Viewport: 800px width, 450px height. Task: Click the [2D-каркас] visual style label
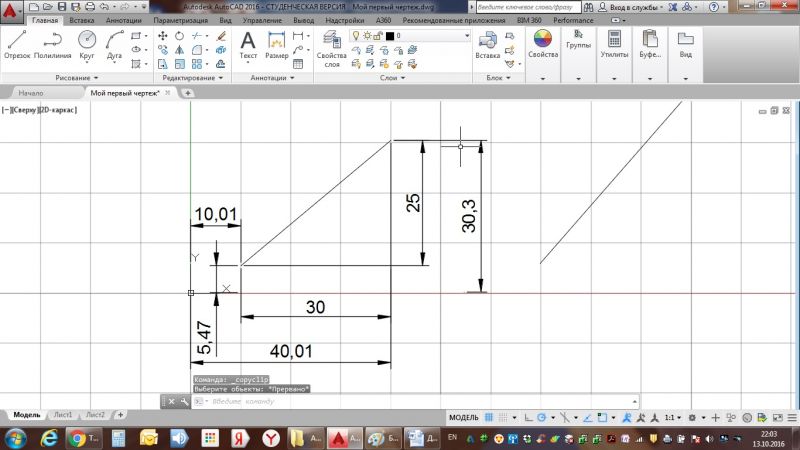(x=58, y=110)
